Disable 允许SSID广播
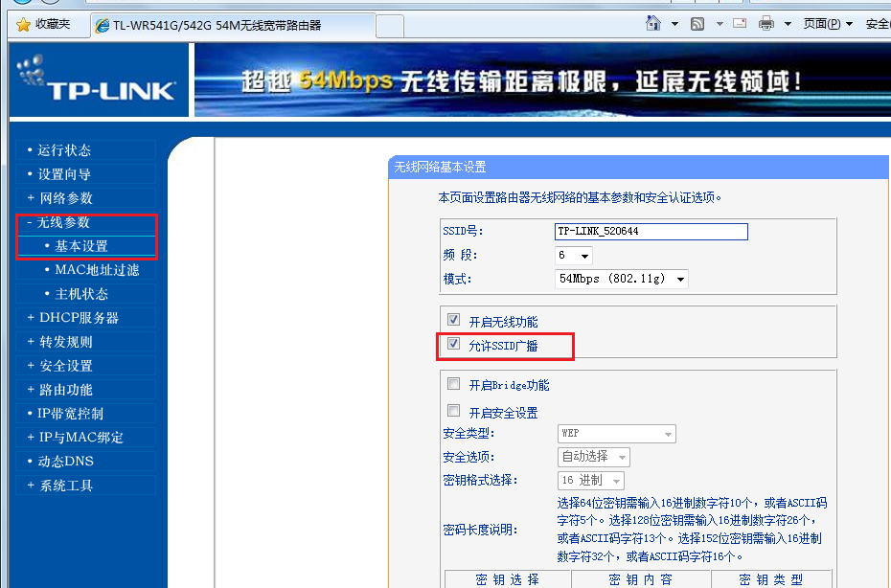Screen dimensions: 891x588 [451, 344]
